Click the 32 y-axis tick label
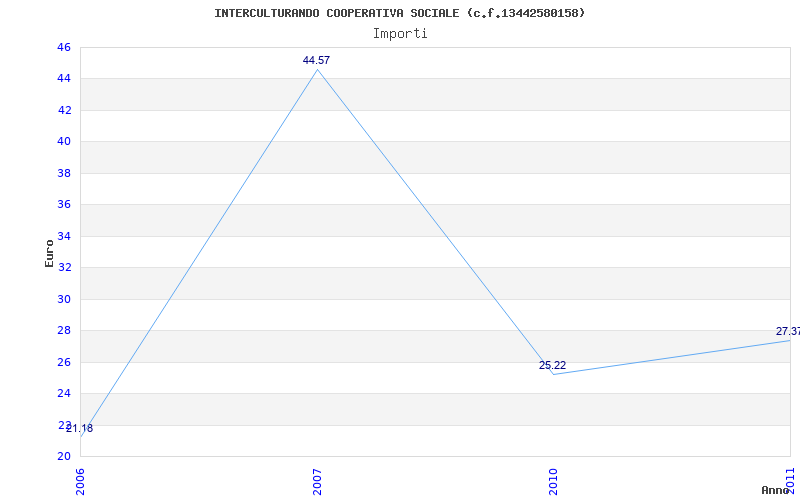The width and height of the screenshot is (800, 500). 64,267
